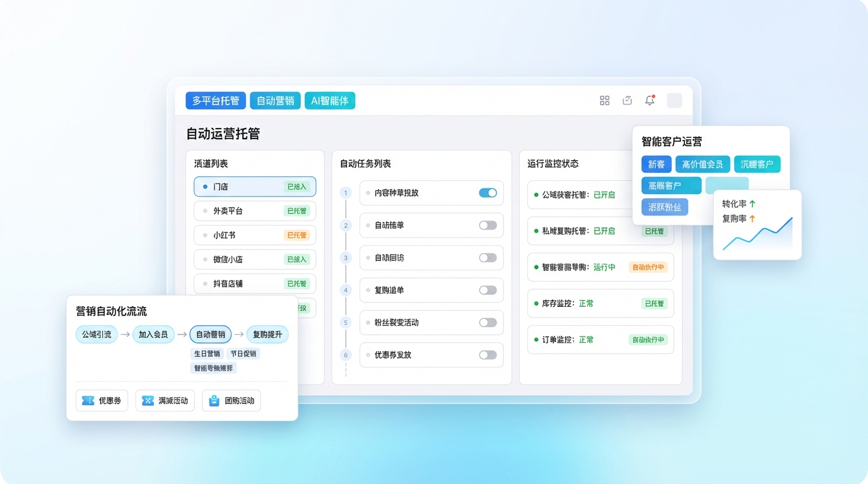Image resolution: width=868 pixels, height=484 pixels.
Task: Click the user avatar square
Action: pyautogui.click(x=674, y=101)
